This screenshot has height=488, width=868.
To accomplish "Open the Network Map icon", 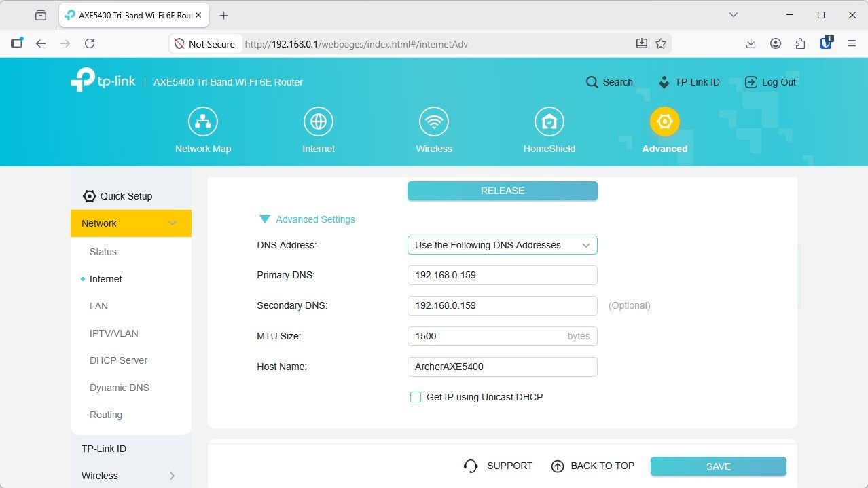I will pos(203,121).
